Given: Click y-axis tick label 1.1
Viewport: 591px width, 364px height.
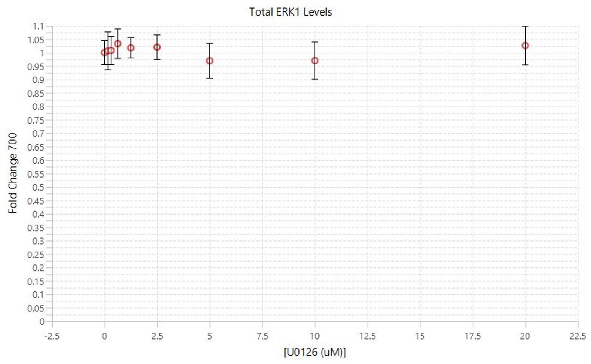Looking at the screenshot, I should click(x=38, y=26).
